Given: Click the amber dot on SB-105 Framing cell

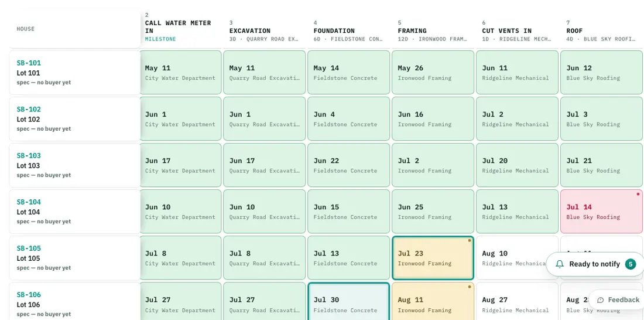Looking at the screenshot, I should (x=470, y=240).
